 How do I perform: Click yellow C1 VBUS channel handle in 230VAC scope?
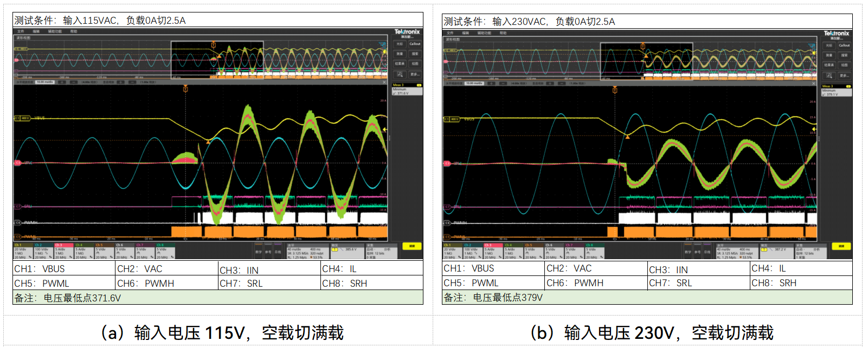click(x=451, y=119)
